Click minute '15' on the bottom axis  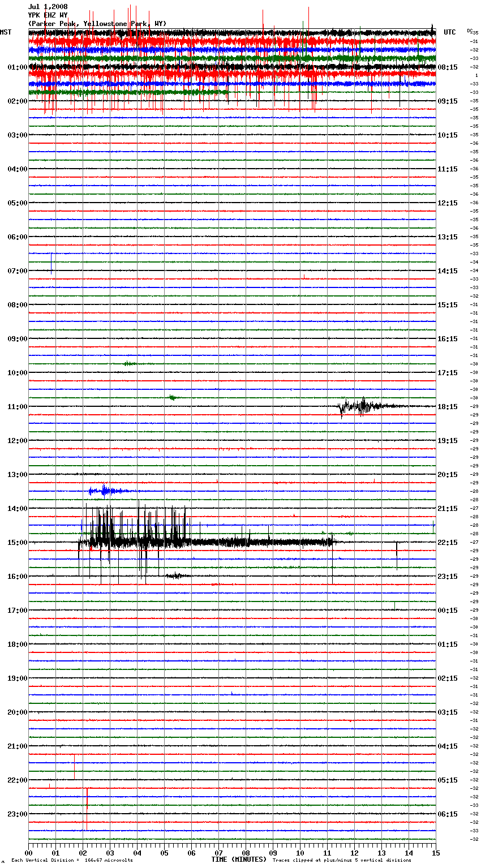tap(436, 853)
